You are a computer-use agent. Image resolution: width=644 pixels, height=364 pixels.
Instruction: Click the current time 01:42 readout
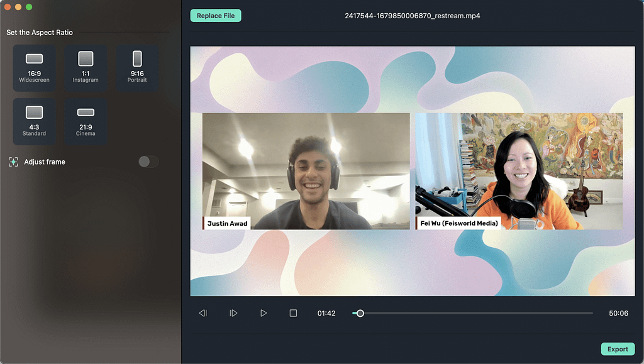[x=326, y=313]
